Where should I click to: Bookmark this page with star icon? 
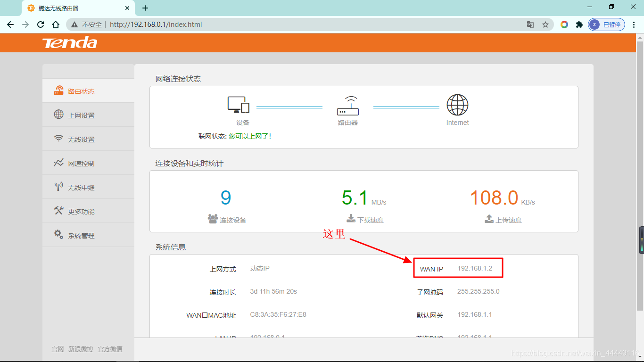(x=545, y=25)
